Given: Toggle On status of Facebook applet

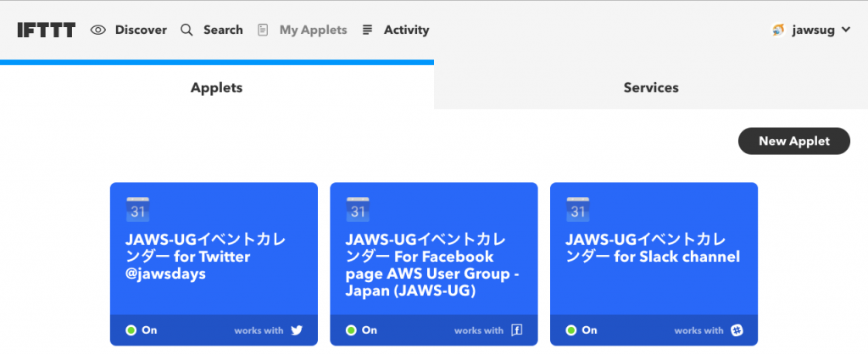Looking at the screenshot, I should (x=361, y=330).
